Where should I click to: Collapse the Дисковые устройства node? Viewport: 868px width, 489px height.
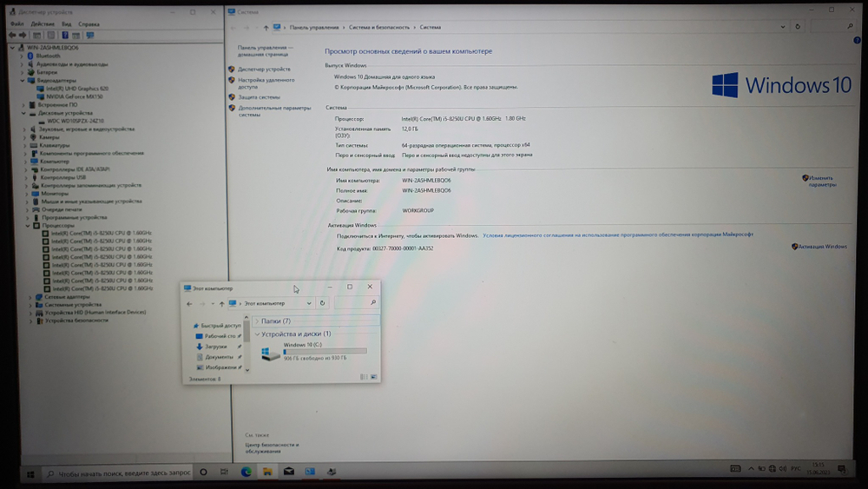click(23, 113)
